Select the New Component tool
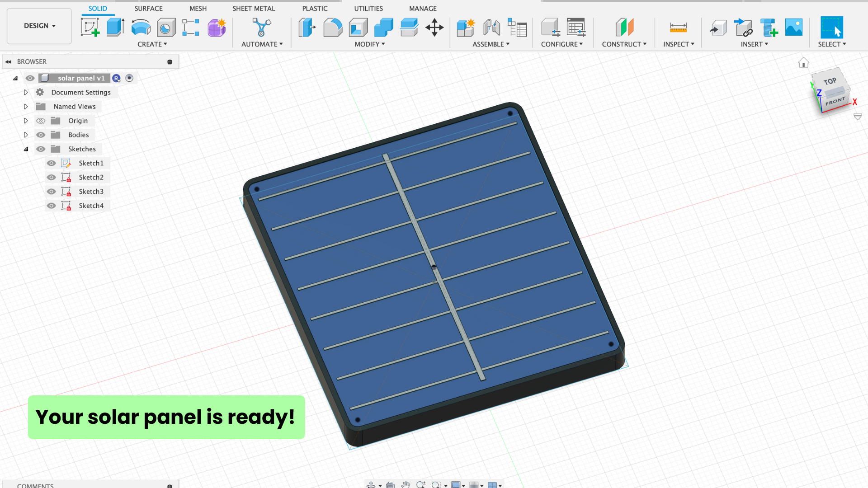868x488 pixels. point(466,28)
